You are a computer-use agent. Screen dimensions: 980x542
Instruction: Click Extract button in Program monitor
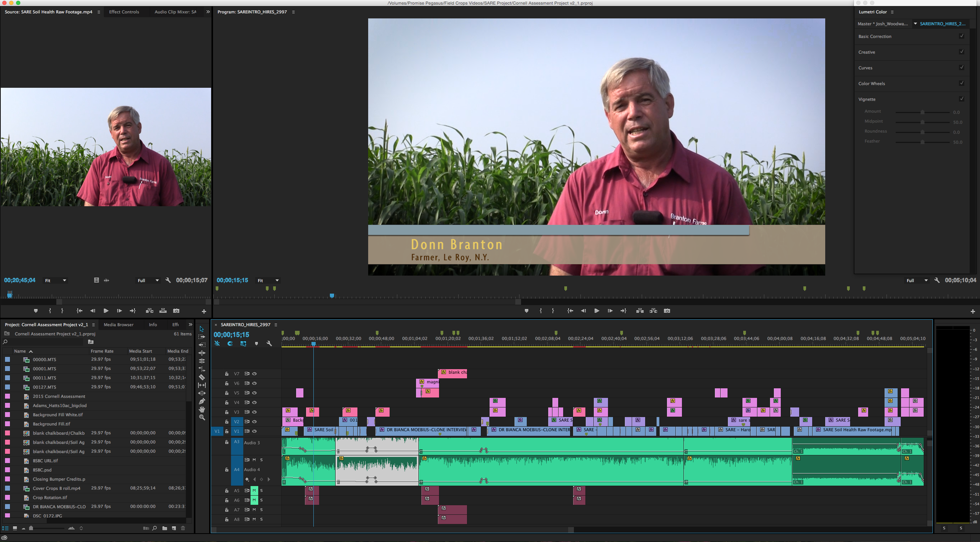pos(653,311)
